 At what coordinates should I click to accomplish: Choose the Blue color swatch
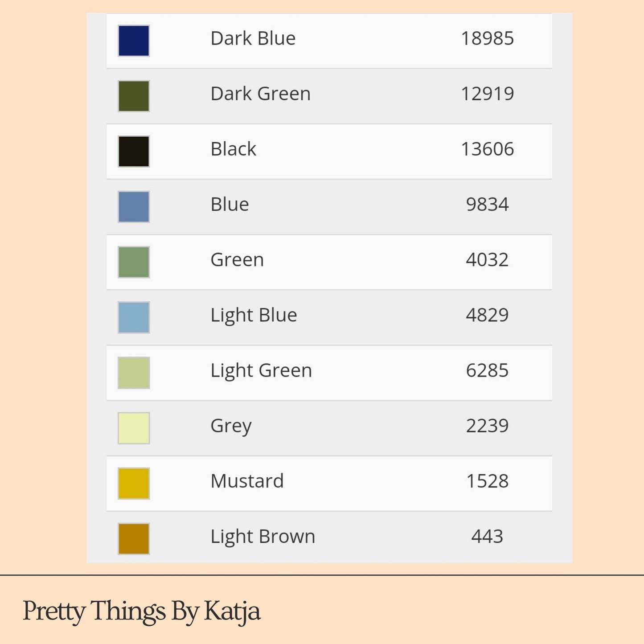tap(134, 207)
